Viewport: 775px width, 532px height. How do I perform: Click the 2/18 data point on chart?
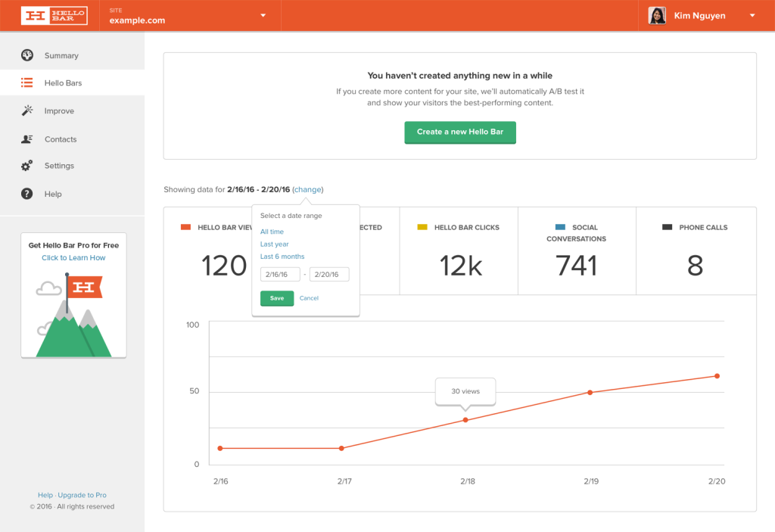click(465, 420)
